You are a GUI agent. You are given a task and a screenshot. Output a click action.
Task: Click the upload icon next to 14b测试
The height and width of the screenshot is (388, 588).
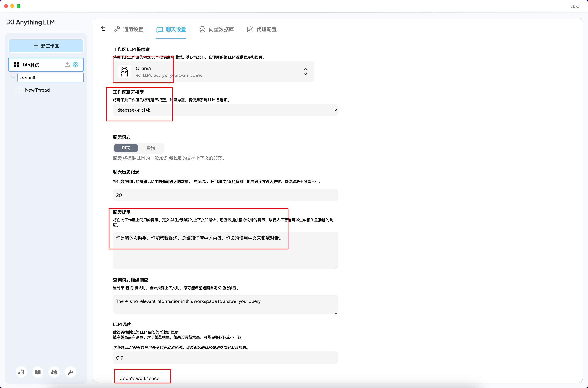[x=67, y=65]
